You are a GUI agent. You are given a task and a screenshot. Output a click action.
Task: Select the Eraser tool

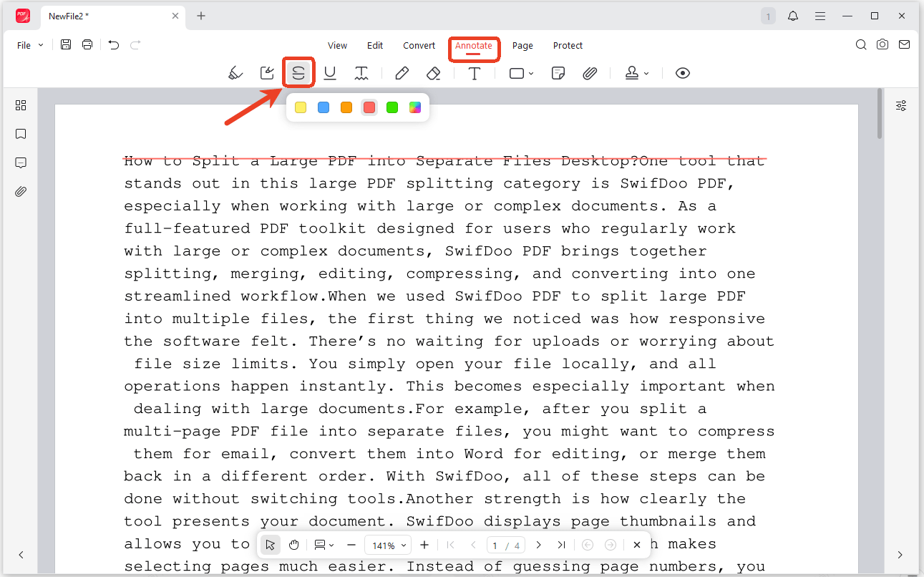click(433, 73)
